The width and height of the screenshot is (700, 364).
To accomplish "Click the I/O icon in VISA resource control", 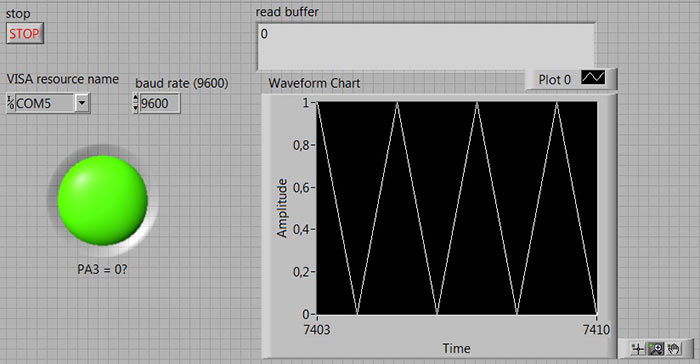I will [11, 103].
